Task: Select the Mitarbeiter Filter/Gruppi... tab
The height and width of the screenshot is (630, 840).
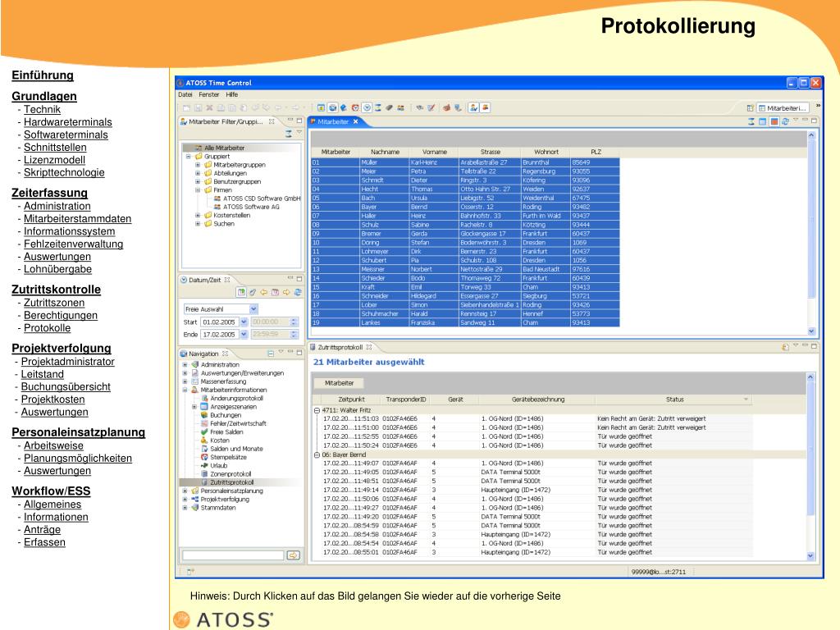Action: pyautogui.click(x=226, y=122)
